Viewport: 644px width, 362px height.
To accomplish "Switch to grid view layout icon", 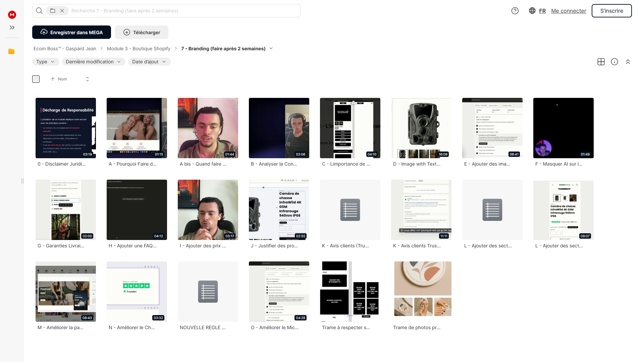I will point(601,62).
